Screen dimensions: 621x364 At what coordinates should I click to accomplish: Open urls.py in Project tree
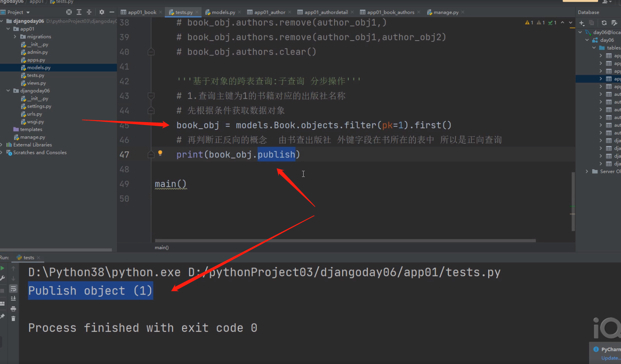tap(34, 114)
